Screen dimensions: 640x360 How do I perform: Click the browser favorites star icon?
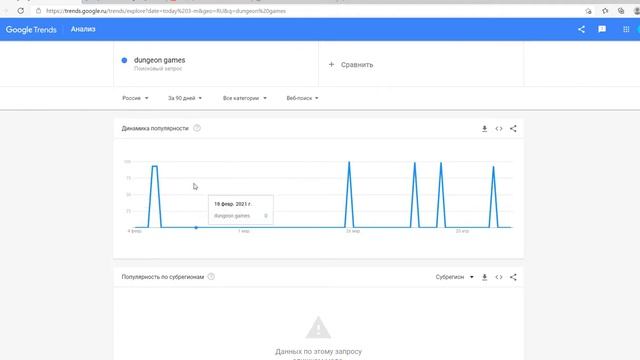pyautogui.click(x=605, y=11)
